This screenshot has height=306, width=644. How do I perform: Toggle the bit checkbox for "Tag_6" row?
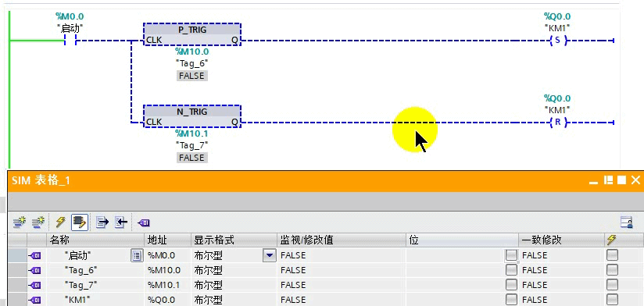511,270
